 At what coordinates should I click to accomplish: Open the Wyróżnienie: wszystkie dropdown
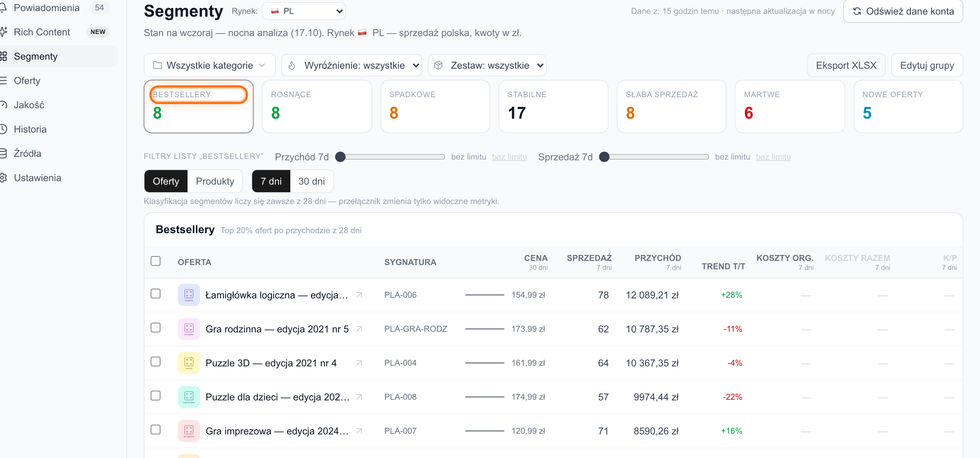click(x=352, y=65)
